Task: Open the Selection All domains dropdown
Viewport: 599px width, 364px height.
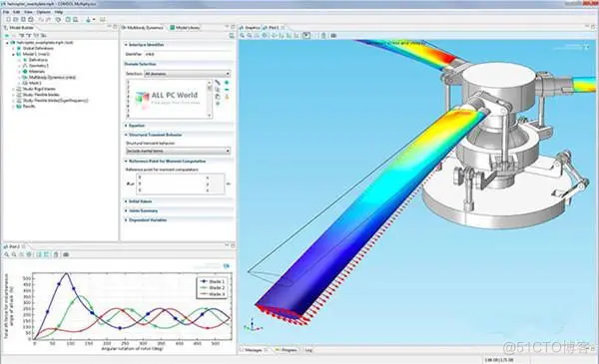Action: click(188, 74)
